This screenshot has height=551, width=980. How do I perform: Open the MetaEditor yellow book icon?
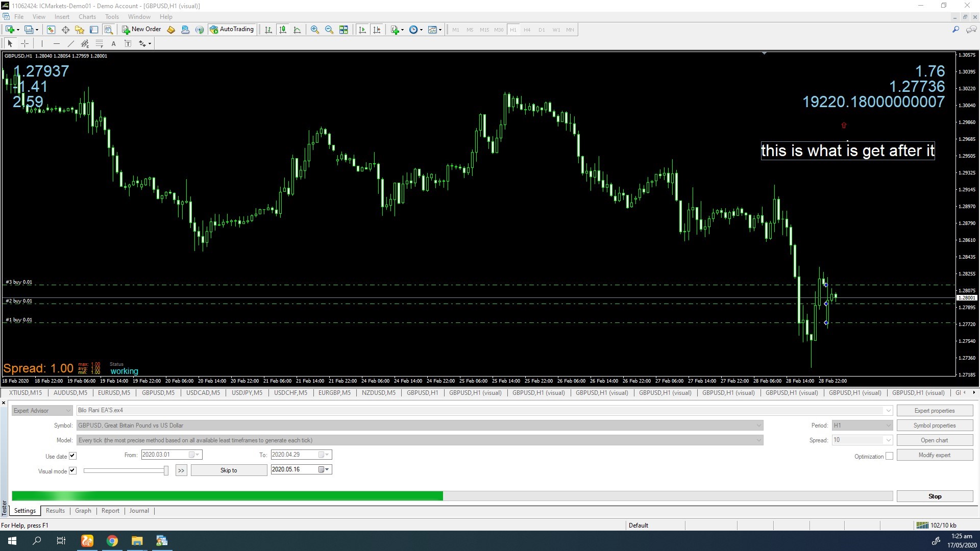click(171, 30)
